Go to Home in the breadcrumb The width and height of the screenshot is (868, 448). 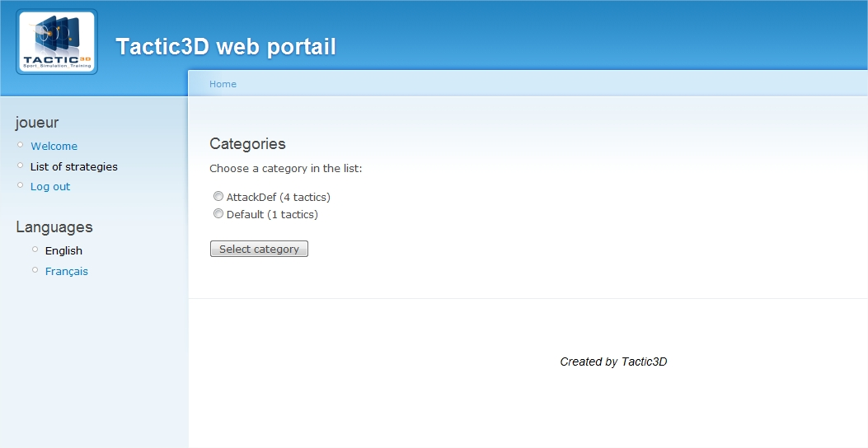click(223, 84)
